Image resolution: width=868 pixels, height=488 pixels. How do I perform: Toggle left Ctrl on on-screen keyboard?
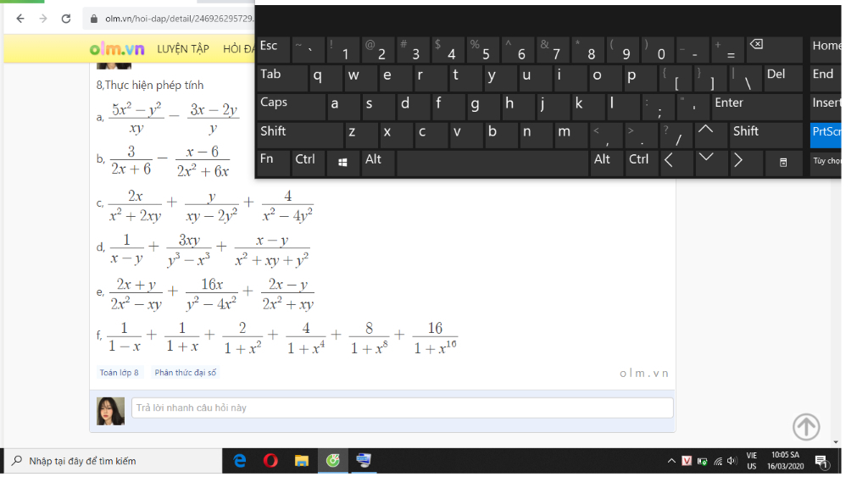click(309, 163)
